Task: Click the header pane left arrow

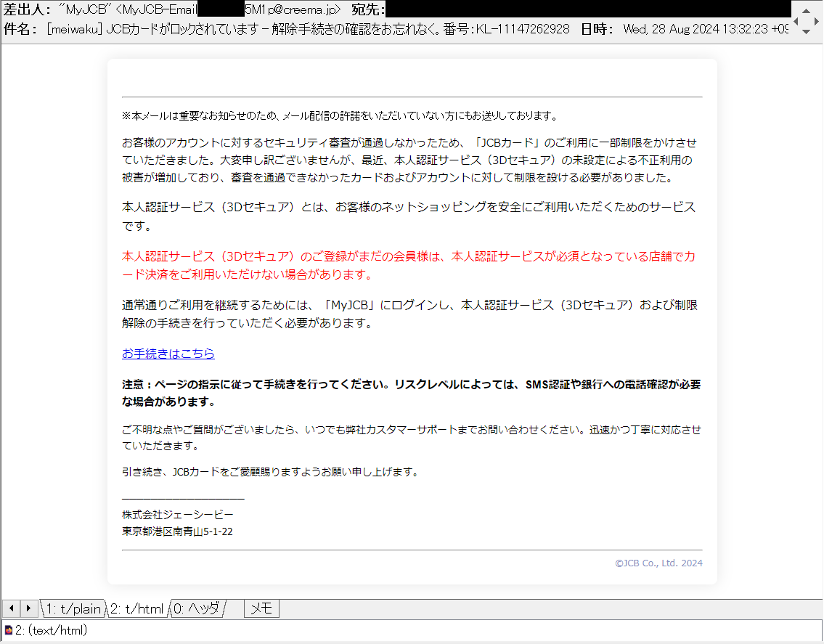Action: pos(796,22)
